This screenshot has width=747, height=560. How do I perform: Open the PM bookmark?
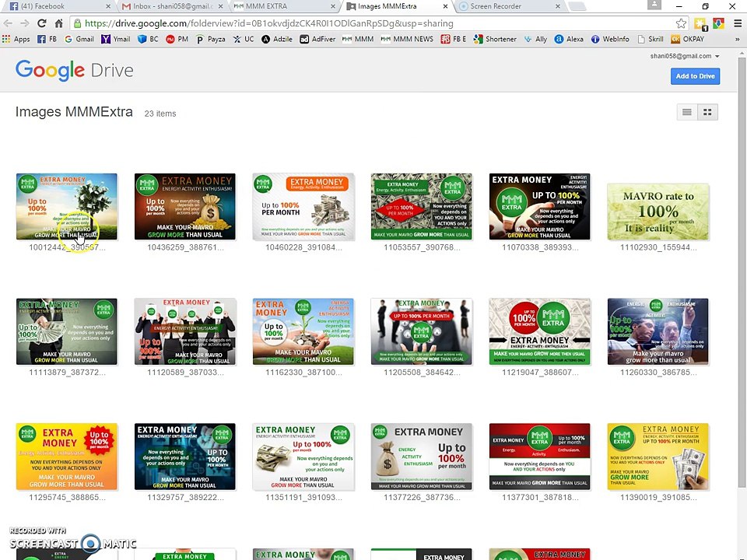[177, 39]
